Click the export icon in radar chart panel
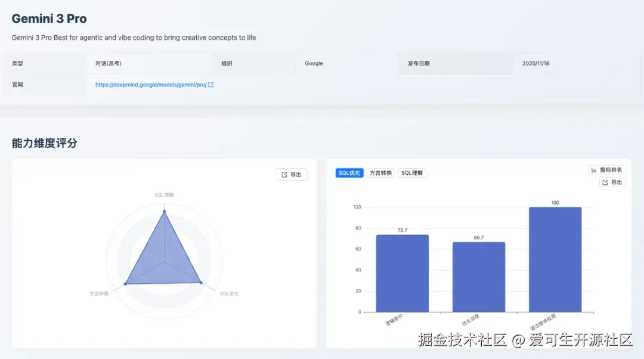This screenshot has width=644, height=359. click(284, 175)
